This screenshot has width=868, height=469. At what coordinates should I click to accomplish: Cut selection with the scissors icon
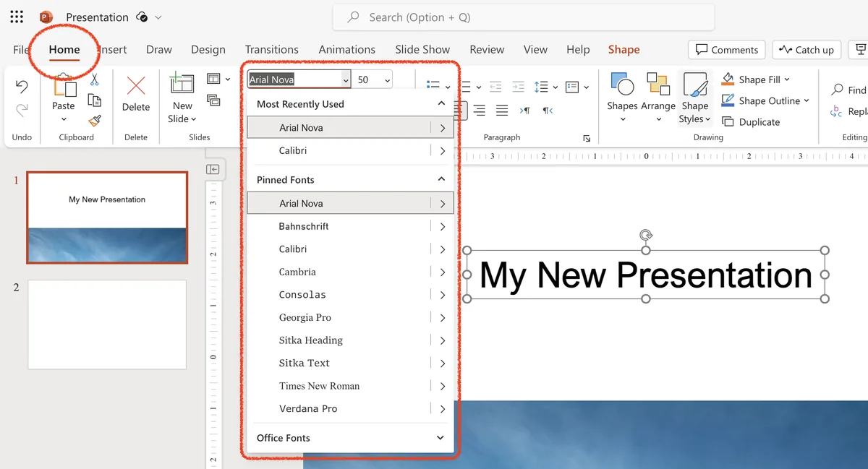pyautogui.click(x=94, y=80)
